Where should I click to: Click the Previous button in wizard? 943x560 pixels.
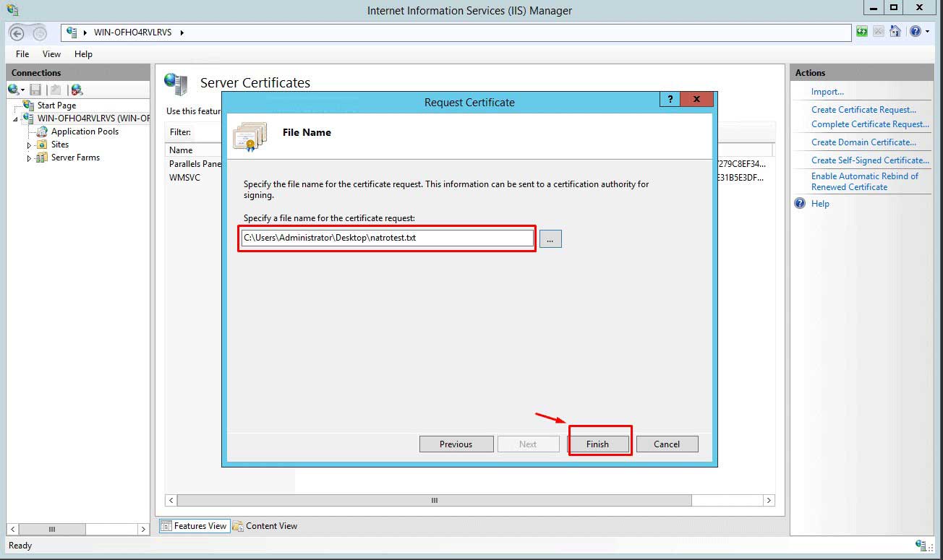tap(456, 444)
